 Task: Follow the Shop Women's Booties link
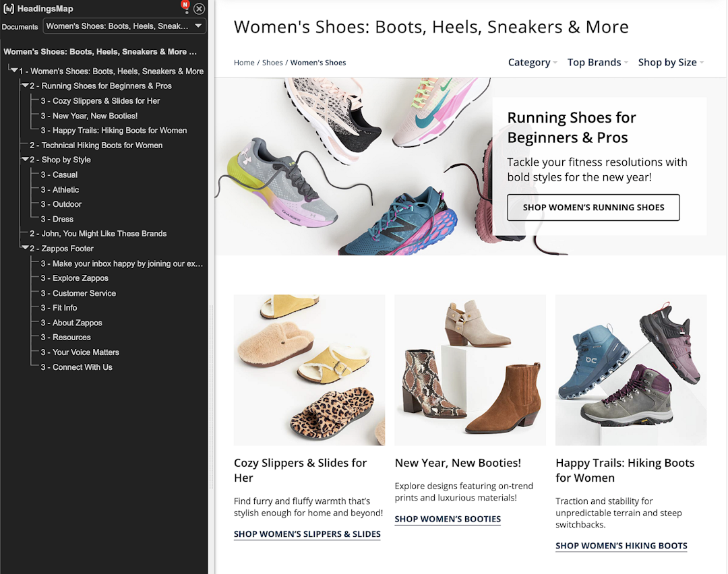[448, 519]
